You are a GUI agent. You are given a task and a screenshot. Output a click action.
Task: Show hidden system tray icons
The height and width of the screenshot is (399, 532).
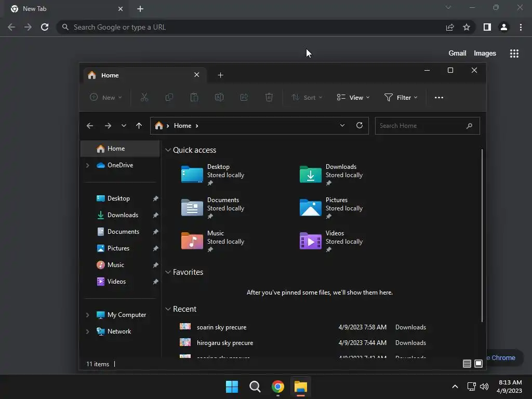455,387
